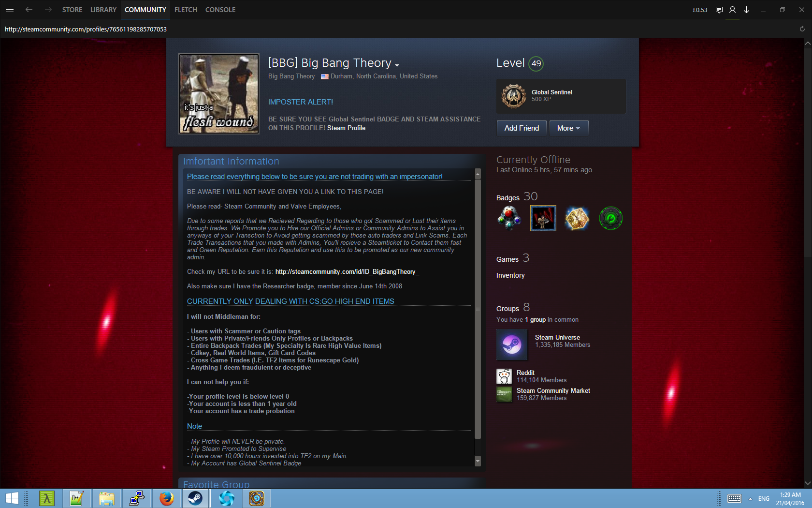This screenshot has height=508, width=812.
Task: Open the STORE tab
Action: click(x=72, y=10)
